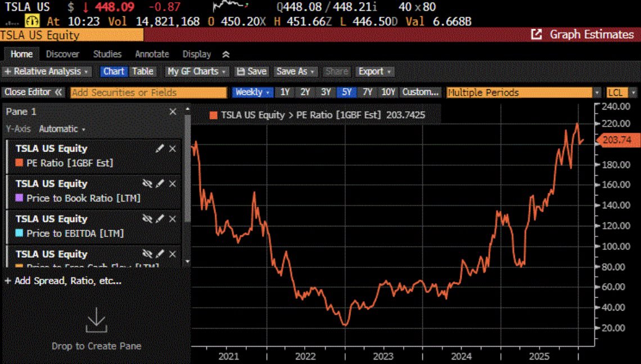Click the Multiple Periods field
Screen dimensions: 641x364
pos(519,93)
